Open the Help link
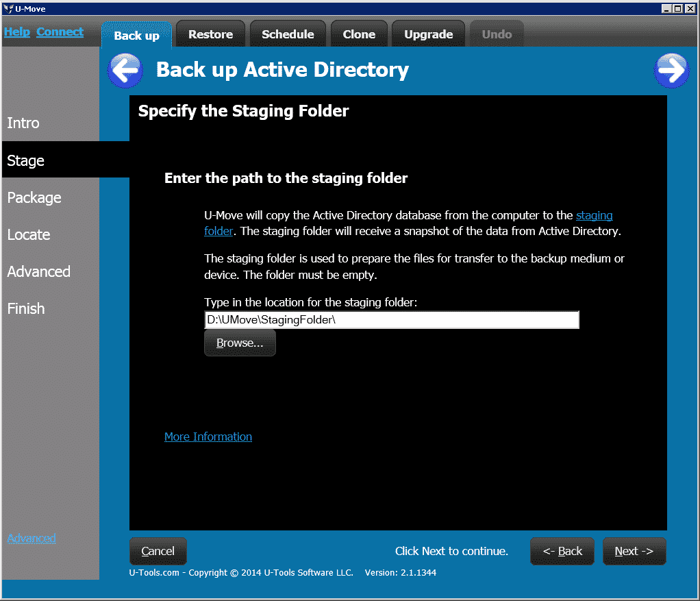Image resolution: width=700 pixels, height=601 pixels. point(17,32)
